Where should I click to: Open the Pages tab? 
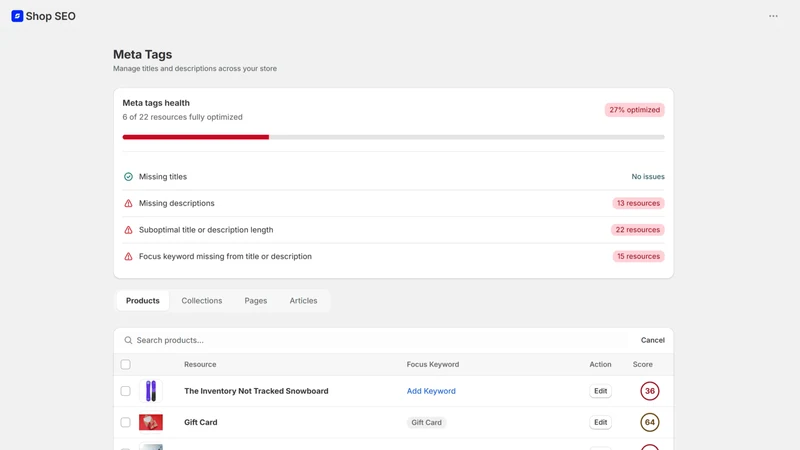pos(256,301)
